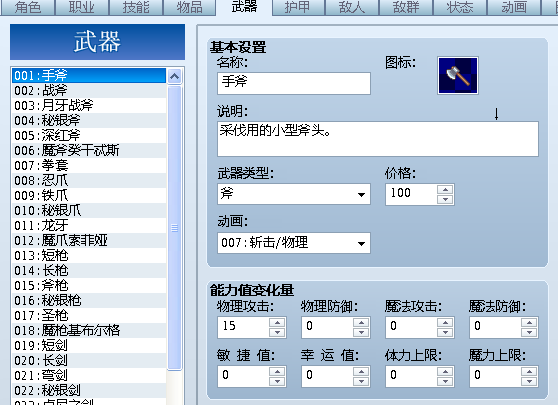Select weapon 006:魔斧 entry
Screen dimensions: 558x405
tap(89, 151)
